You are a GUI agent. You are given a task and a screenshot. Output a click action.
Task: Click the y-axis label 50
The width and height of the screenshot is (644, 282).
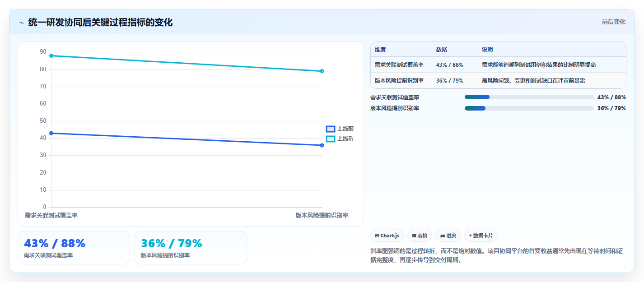[x=43, y=121]
